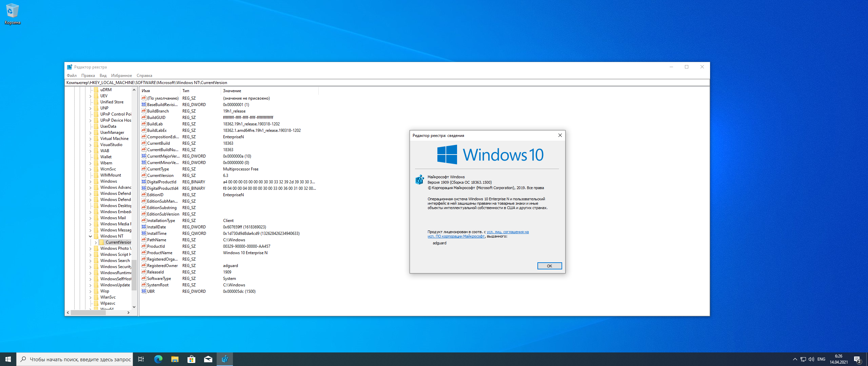Select the RegisteredOwner value row
Viewport: 868px width, 366px height.
229,266
